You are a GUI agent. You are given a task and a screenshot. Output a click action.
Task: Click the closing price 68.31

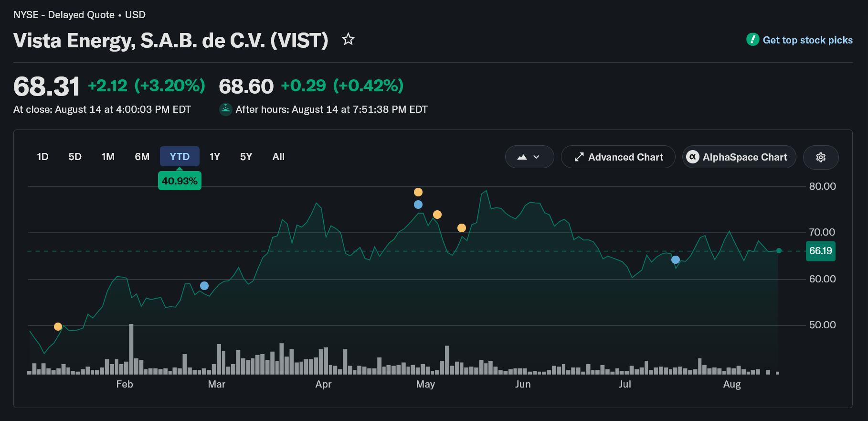click(47, 86)
